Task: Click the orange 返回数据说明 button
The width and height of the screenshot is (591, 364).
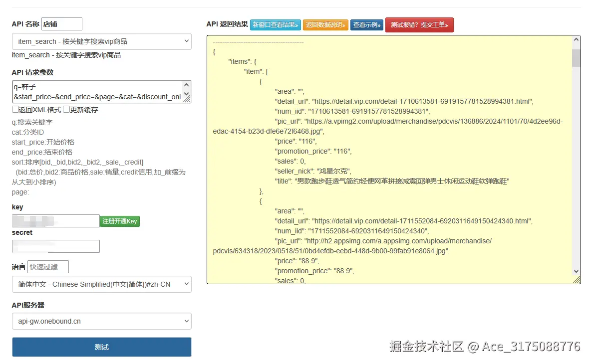Action: click(325, 25)
